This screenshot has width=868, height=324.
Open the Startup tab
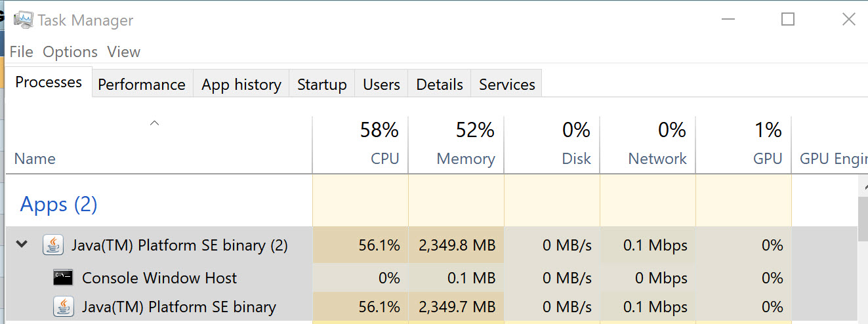coord(321,85)
